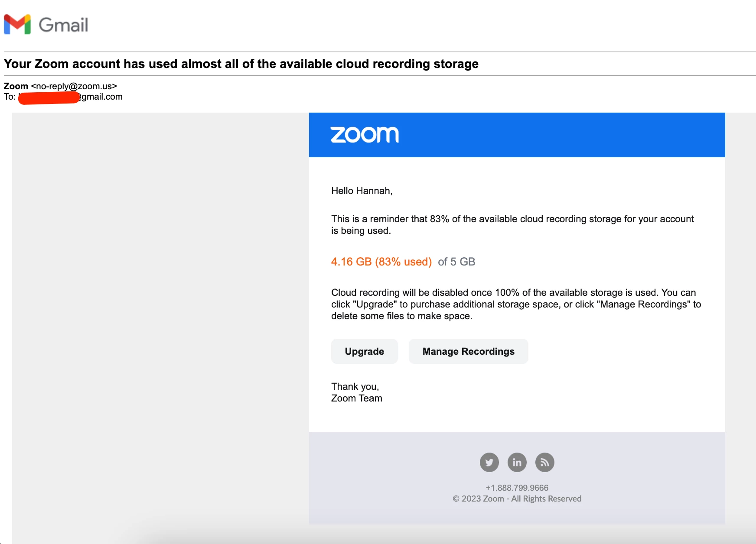The height and width of the screenshot is (544, 756).
Task: Click the email subject heading
Action: pyautogui.click(x=241, y=64)
